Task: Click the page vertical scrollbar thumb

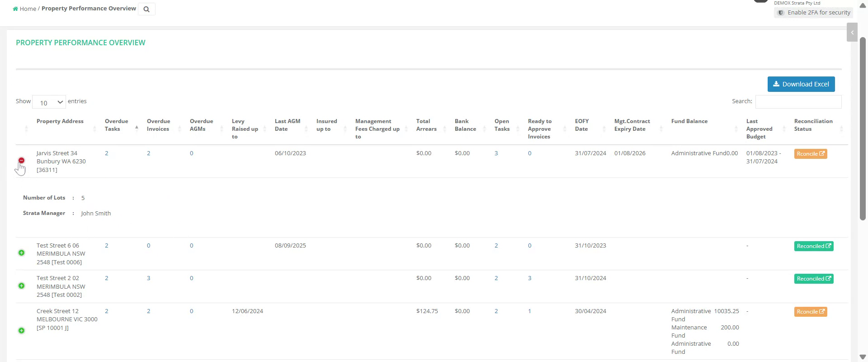Action: click(863, 129)
